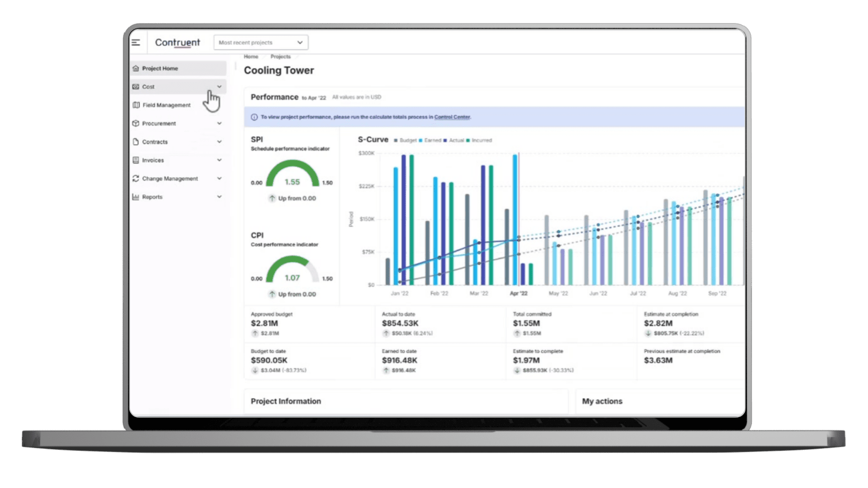Click the Contruent logo
The width and height of the screenshot is (868, 488).
(177, 42)
